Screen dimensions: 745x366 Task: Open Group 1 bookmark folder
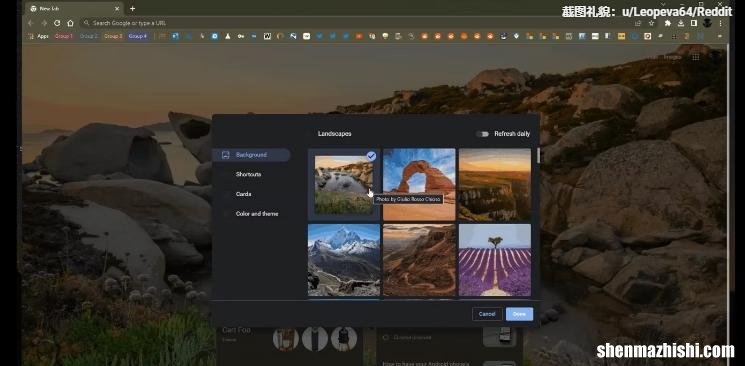click(64, 36)
